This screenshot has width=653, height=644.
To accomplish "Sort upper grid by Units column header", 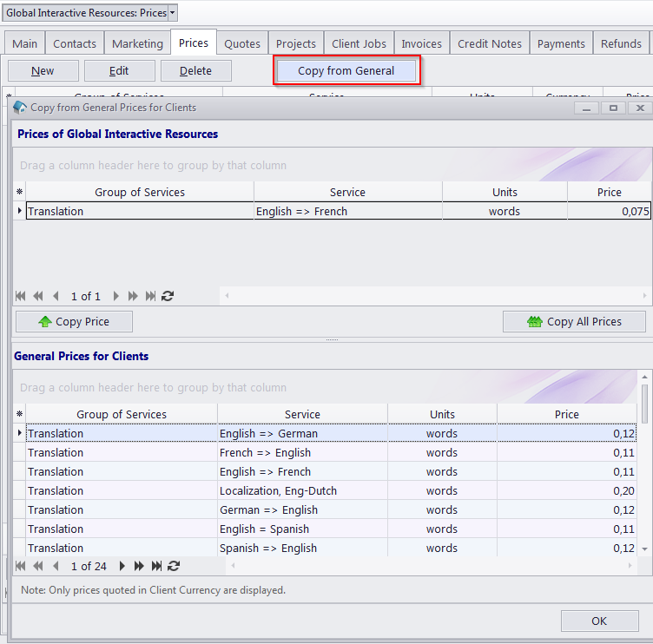I will [x=505, y=192].
